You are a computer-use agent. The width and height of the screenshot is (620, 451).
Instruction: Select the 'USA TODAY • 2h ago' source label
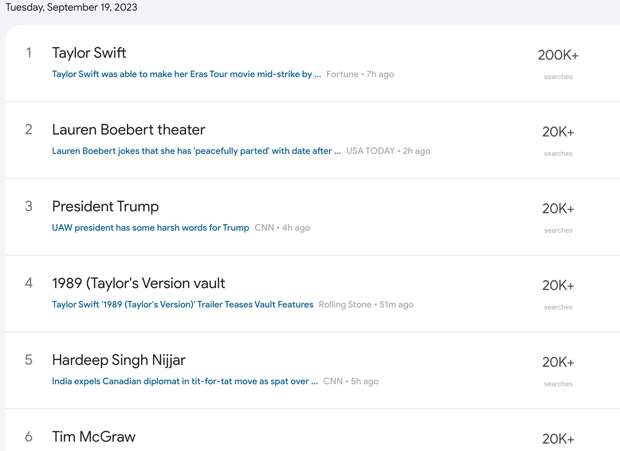[x=388, y=151]
